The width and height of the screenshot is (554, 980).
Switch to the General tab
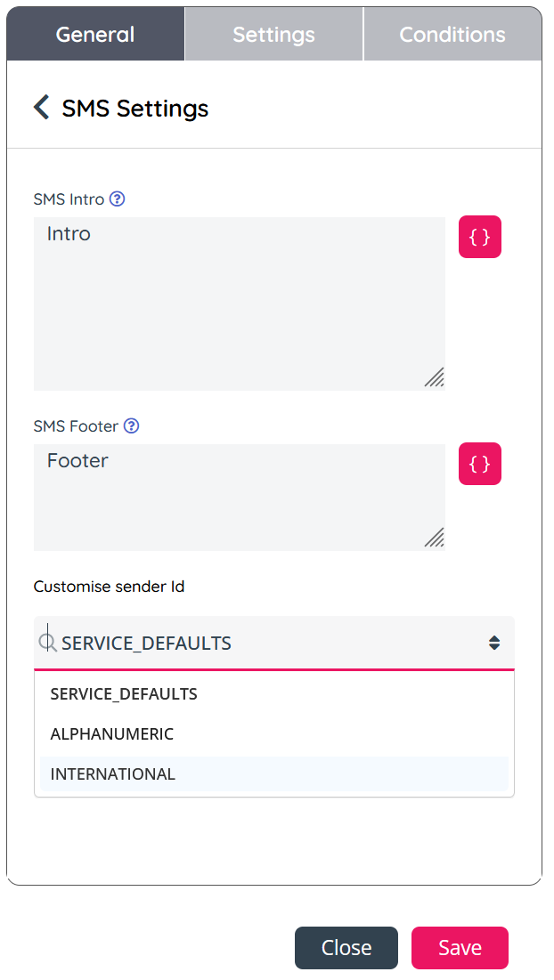95,35
